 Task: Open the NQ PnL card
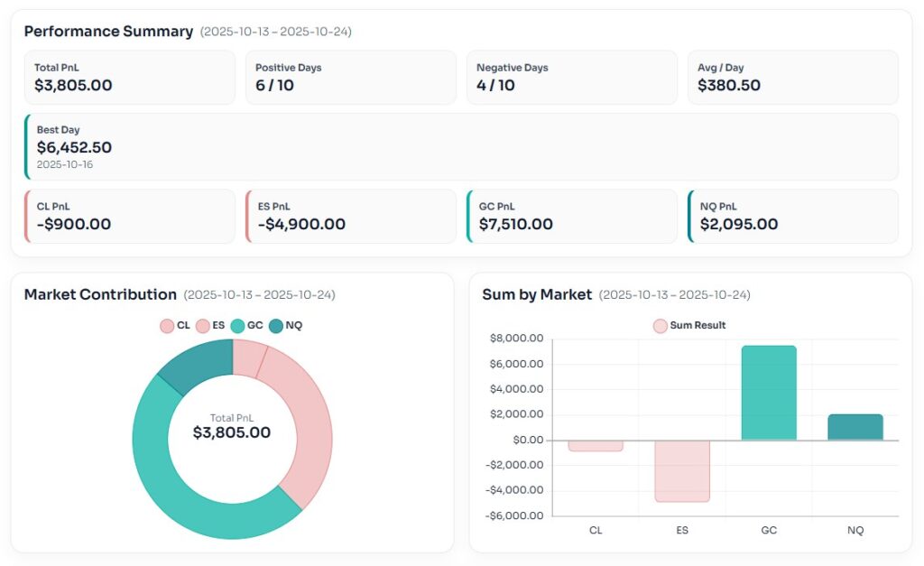click(x=792, y=217)
